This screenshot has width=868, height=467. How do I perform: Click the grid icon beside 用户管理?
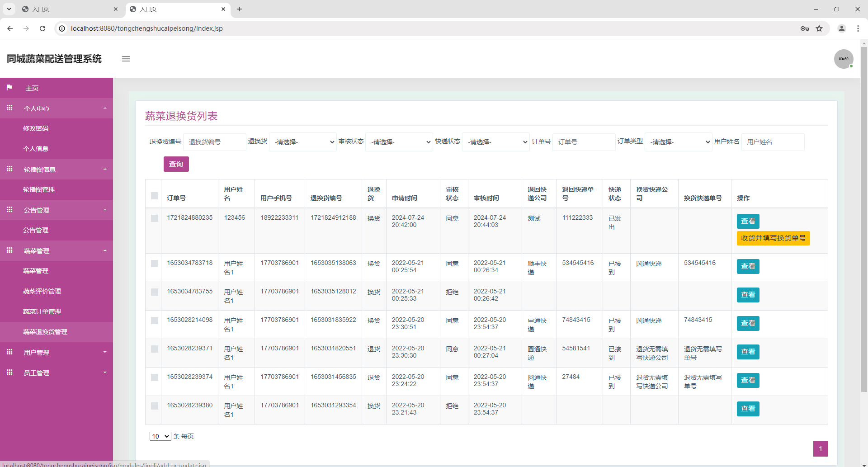(x=9, y=352)
